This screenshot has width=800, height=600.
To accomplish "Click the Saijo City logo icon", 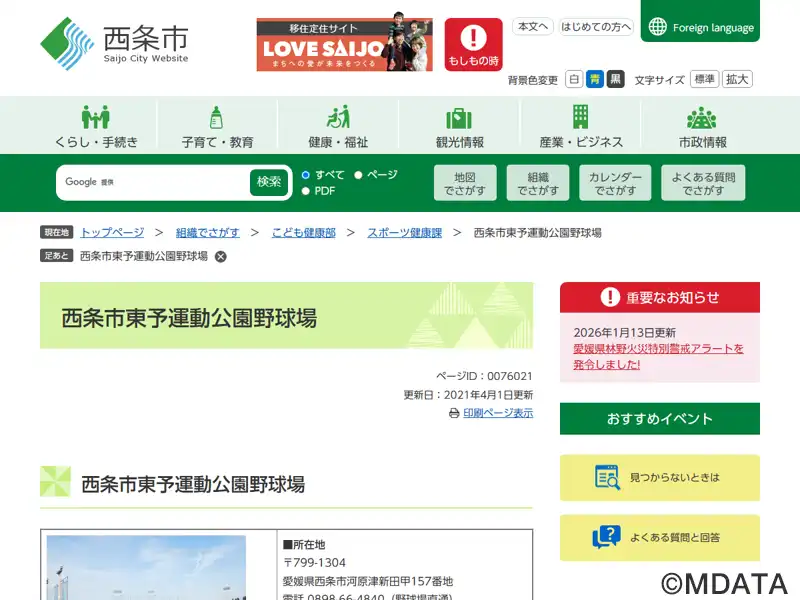I will pos(67,43).
